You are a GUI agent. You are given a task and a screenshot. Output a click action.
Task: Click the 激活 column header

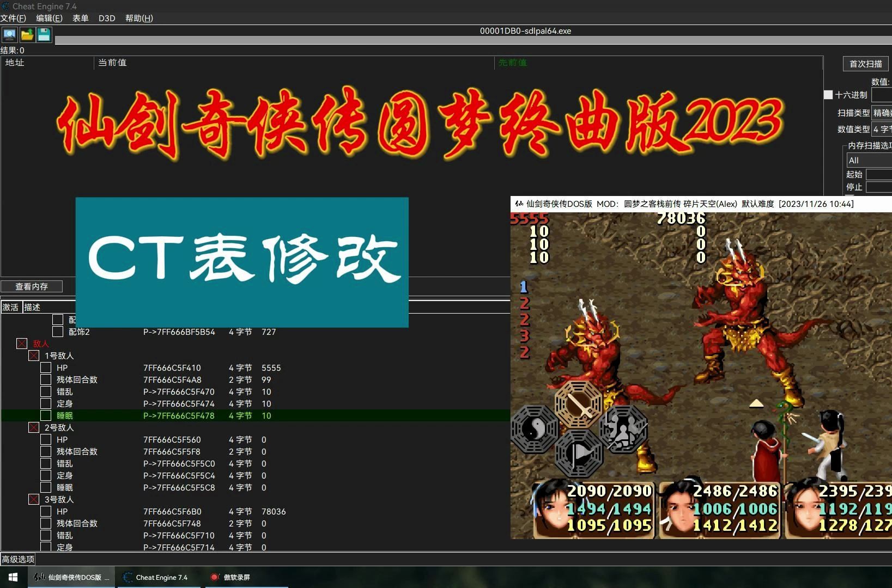tap(10, 307)
